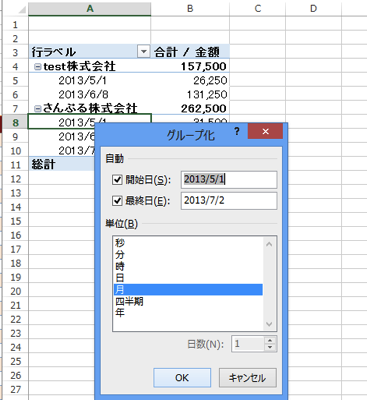Click the 総計 row label cell
The image size is (367, 400).
coord(62,165)
